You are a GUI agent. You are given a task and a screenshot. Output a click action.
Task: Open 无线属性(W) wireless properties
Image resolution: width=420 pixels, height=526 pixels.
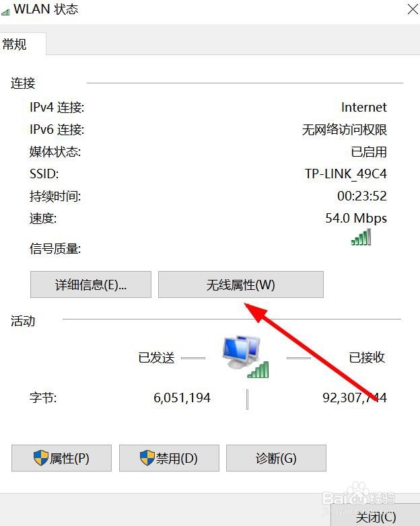pos(241,285)
